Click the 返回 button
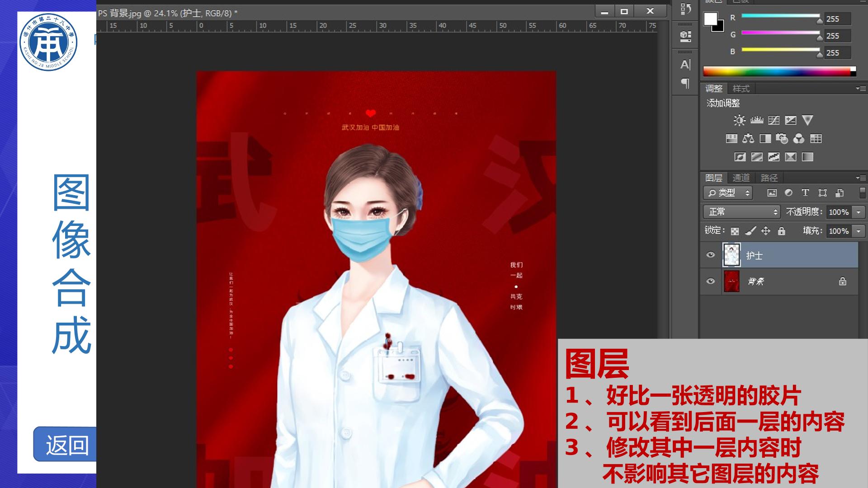The width and height of the screenshot is (868, 488). (x=65, y=444)
